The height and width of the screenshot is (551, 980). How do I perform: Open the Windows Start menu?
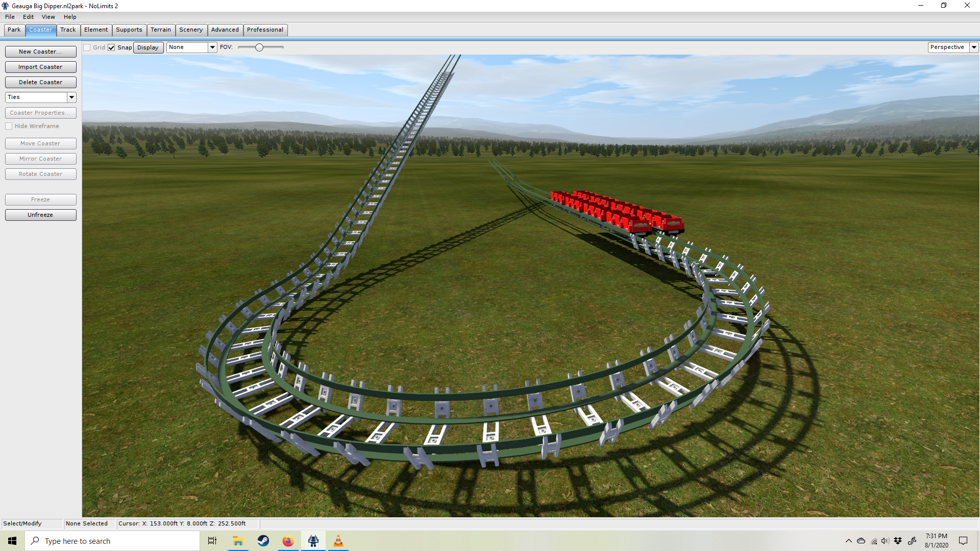(12, 541)
